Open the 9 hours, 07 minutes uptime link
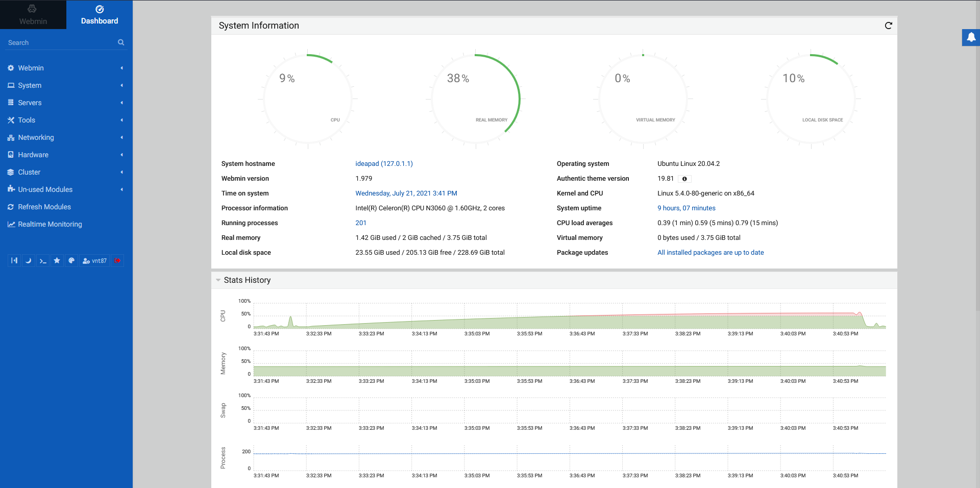The image size is (980, 488). click(687, 208)
